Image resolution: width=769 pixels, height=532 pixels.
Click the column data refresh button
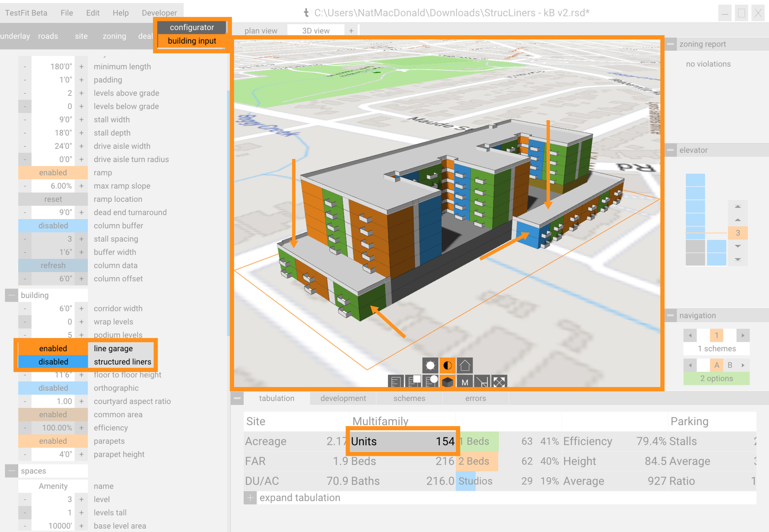pyautogui.click(x=53, y=265)
